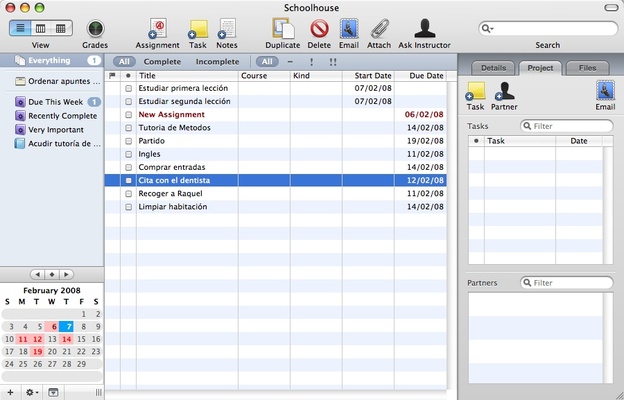The height and width of the screenshot is (400, 624).
Task: Click the Ask Instructor icon
Action: [425, 29]
